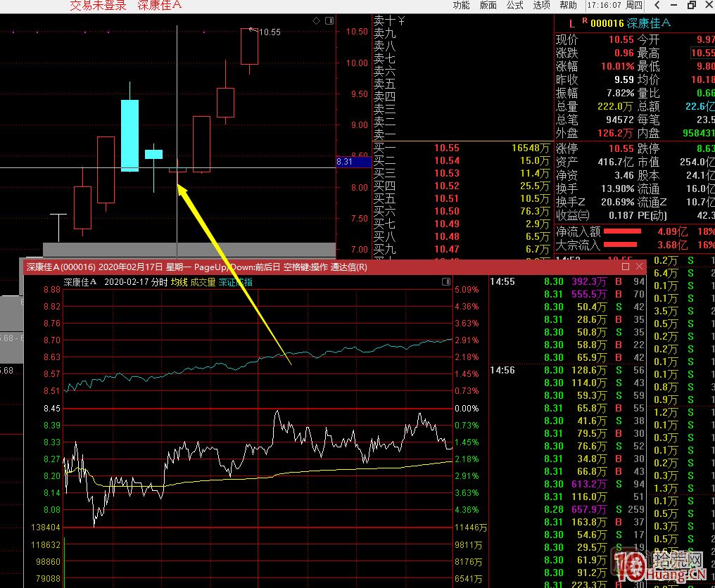Open the 帮助 help menu
This screenshot has width=715, height=588.
pyautogui.click(x=568, y=6)
